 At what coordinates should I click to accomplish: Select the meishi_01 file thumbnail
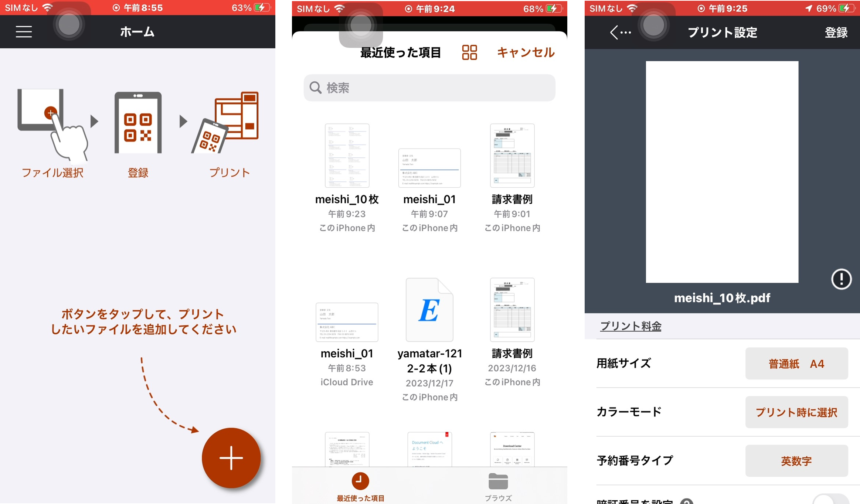tap(429, 168)
